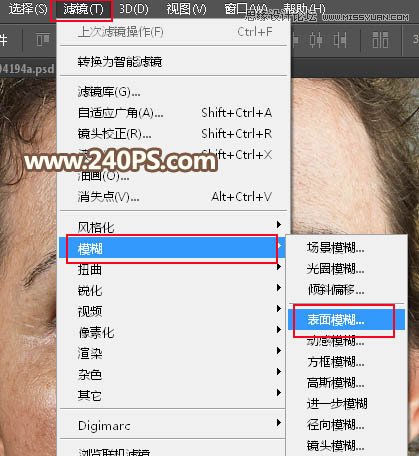
Task: Expand the 模糊 submenu
Action: (x=173, y=248)
